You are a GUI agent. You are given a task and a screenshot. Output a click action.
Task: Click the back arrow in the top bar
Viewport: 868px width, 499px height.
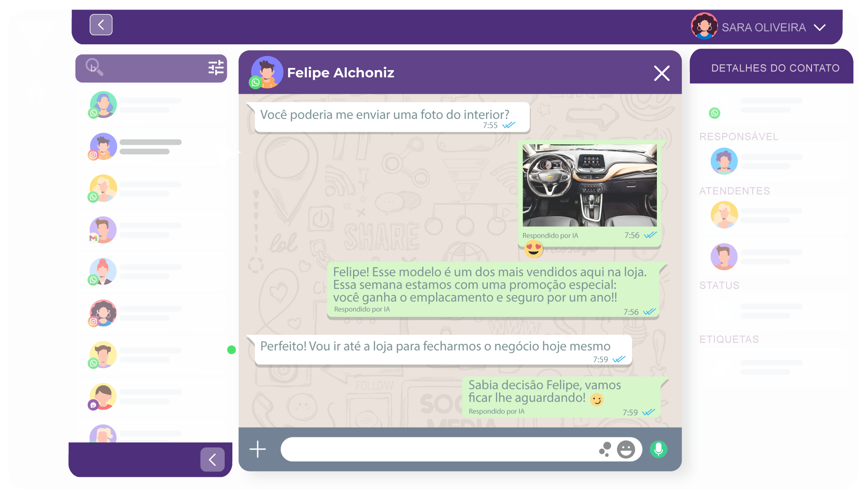tap(101, 24)
